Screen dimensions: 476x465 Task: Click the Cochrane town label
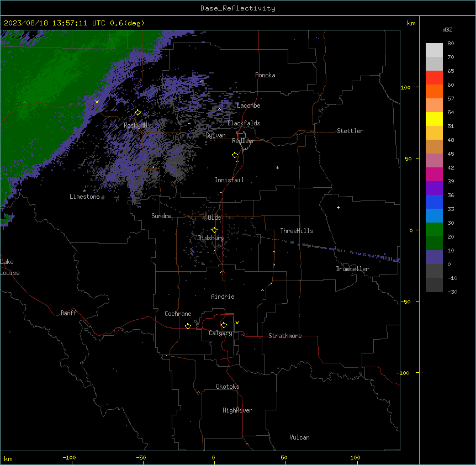(x=178, y=314)
